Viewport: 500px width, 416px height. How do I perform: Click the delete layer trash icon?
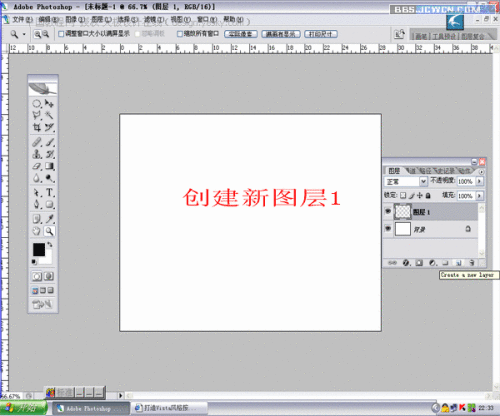click(472, 263)
